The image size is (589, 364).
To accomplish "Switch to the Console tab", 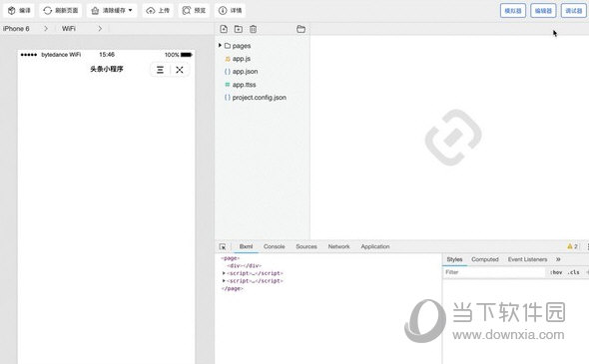I will click(x=275, y=246).
